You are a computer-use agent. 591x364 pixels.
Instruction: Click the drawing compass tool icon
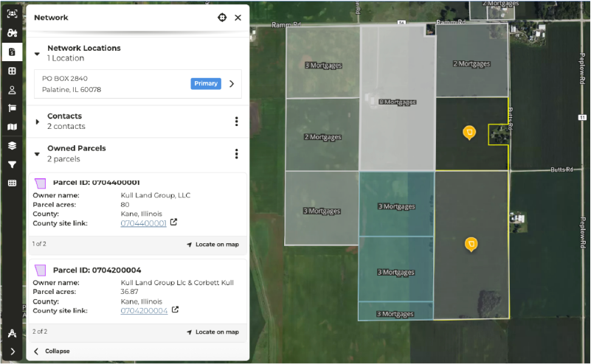point(12,333)
